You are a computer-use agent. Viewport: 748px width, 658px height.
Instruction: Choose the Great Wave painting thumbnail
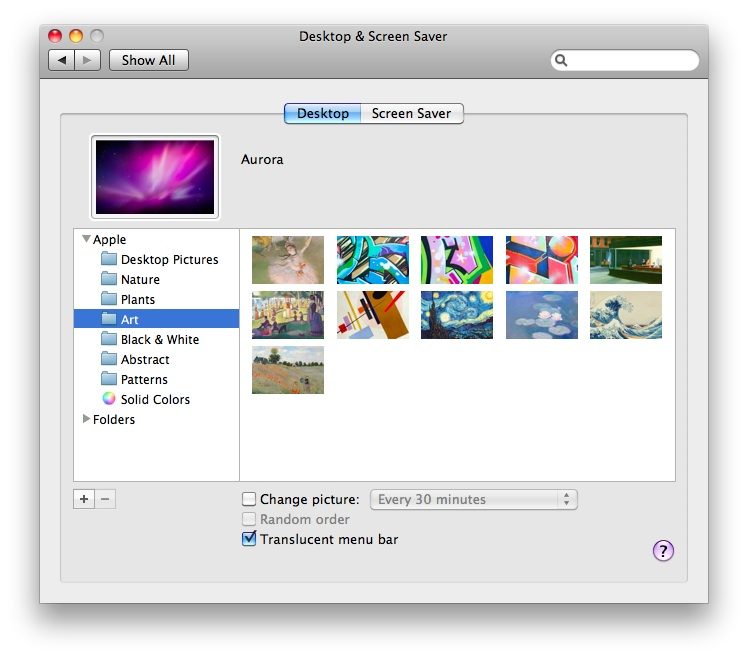(x=626, y=315)
